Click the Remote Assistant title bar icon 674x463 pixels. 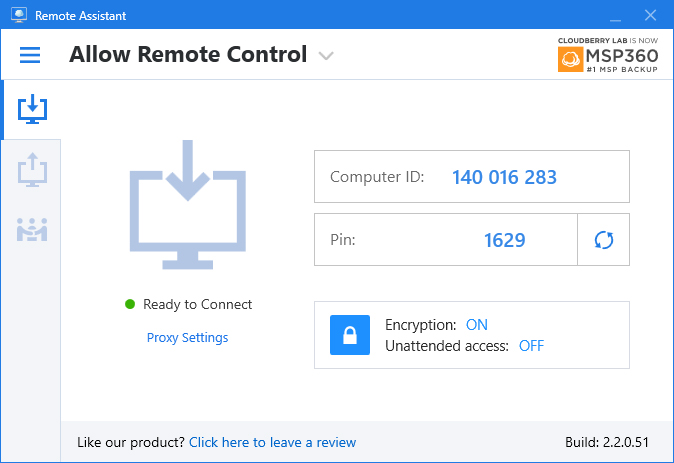click(19, 16)
